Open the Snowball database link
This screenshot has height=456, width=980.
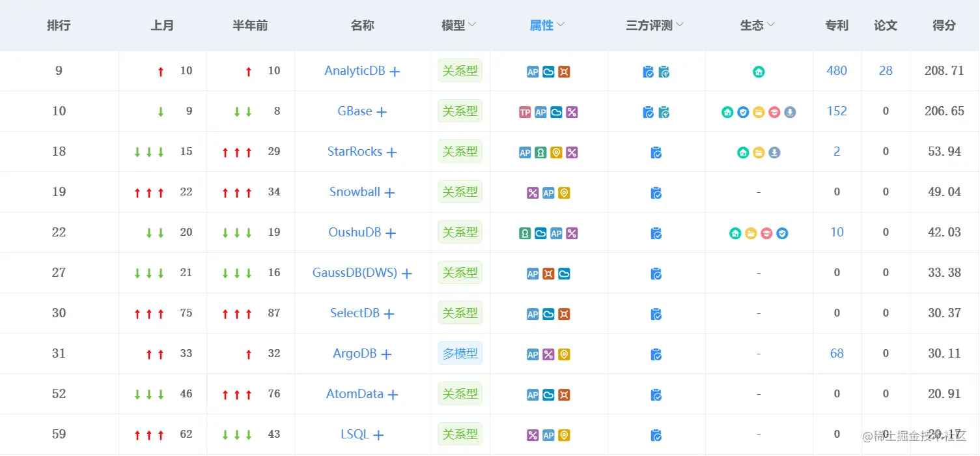click(x=355, y=192)
